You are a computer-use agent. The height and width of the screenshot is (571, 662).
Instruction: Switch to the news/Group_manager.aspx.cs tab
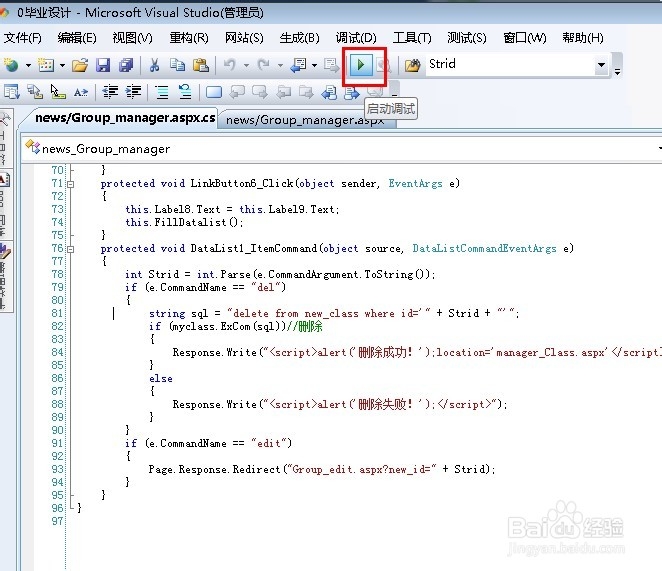pos(125,118)
